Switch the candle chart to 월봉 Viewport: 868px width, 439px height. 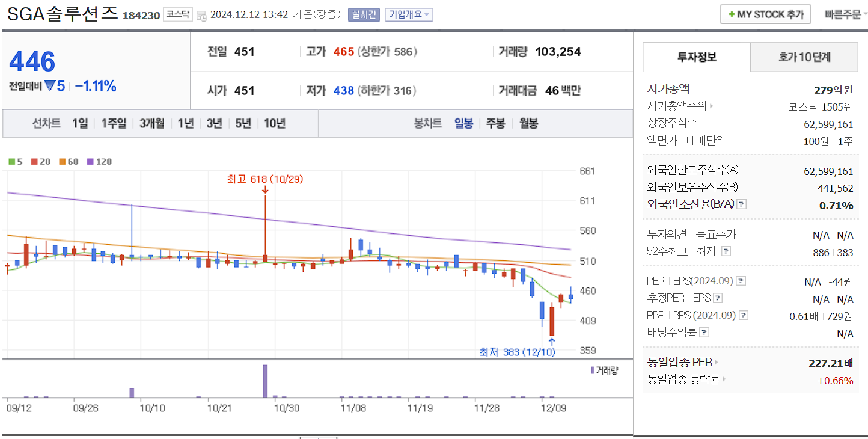click(x=527, y=123)
